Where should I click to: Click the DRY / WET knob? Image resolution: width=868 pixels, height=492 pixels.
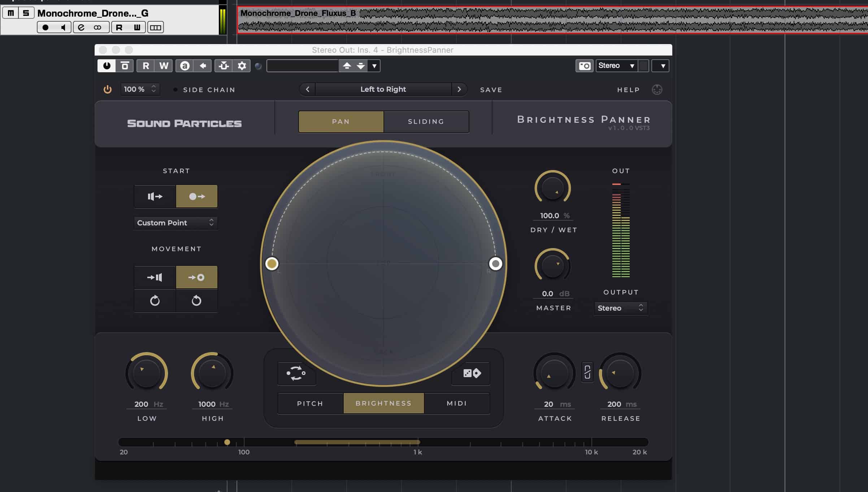pyautogui.click(x=552, y=188)
